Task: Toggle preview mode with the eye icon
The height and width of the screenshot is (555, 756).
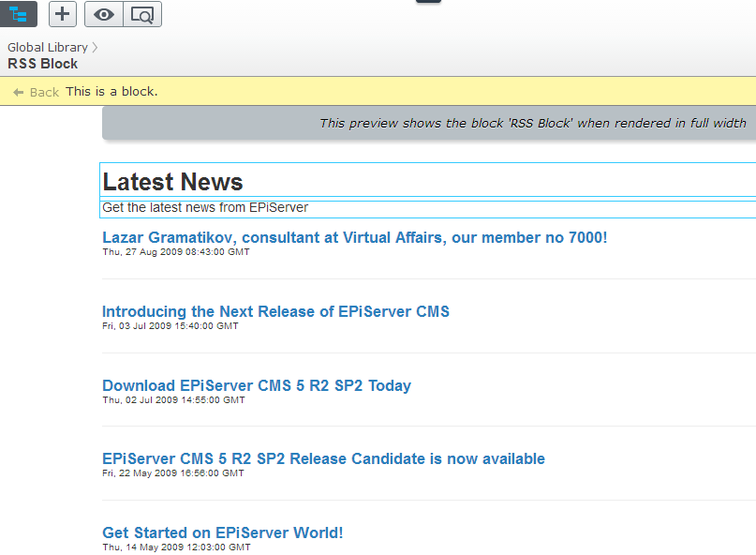Action: pyautogui.click(x=104, y=14)
